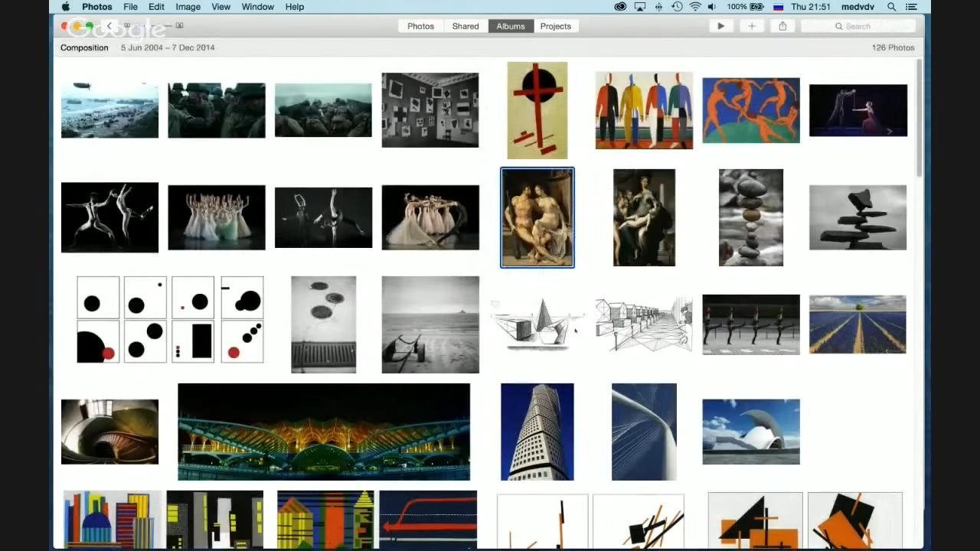Select the stage photo with purple-dressed performer
The image size is (980, 551).
pos(858,110)
